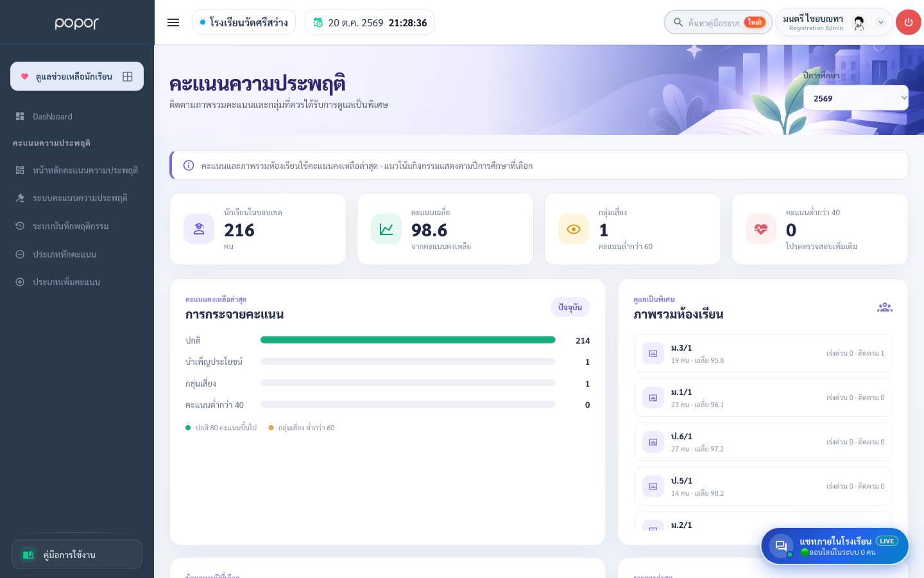Click the heartbeat icon on คะแนนต่ำกว่า 40 card

761,229
